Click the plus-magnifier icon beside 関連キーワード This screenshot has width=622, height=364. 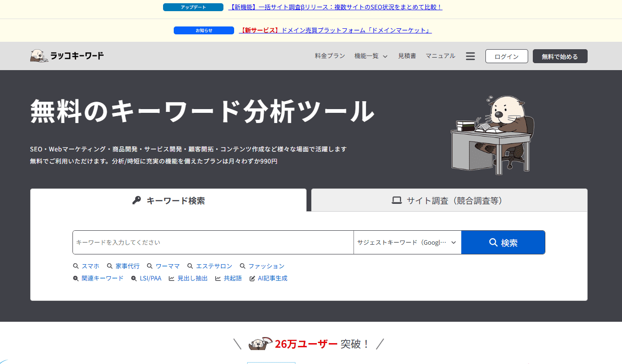(76, 279)
